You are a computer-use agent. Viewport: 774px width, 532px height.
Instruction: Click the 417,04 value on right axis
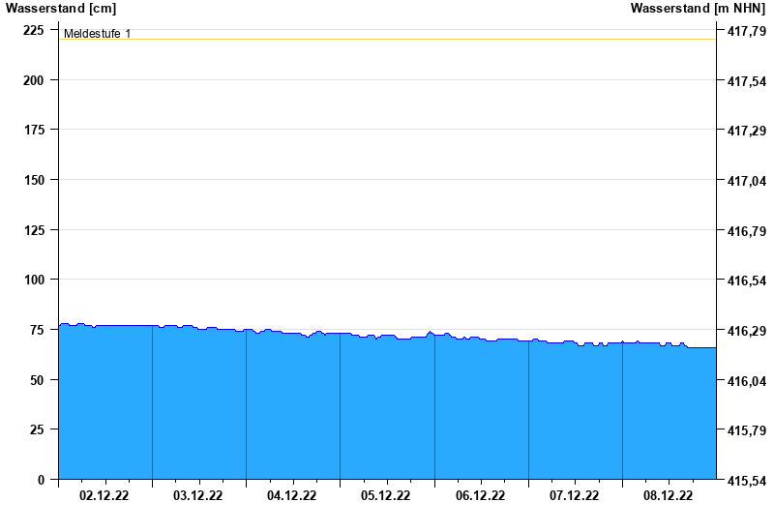pyautogui.click(x=746, y=182)
